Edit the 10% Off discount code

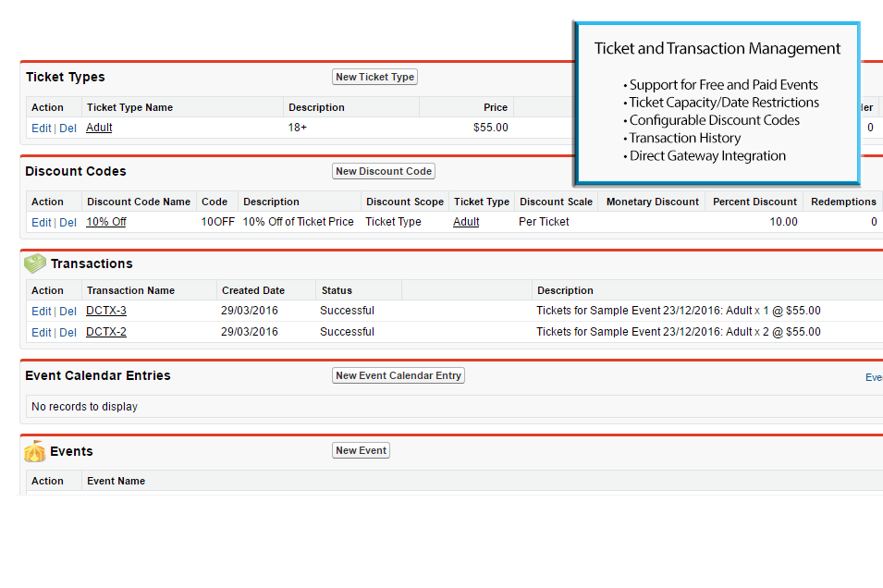[x=41, y=223]
